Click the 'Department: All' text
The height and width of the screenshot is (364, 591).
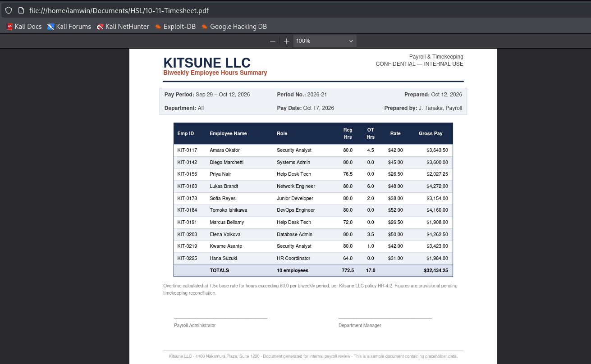(184, 108)
